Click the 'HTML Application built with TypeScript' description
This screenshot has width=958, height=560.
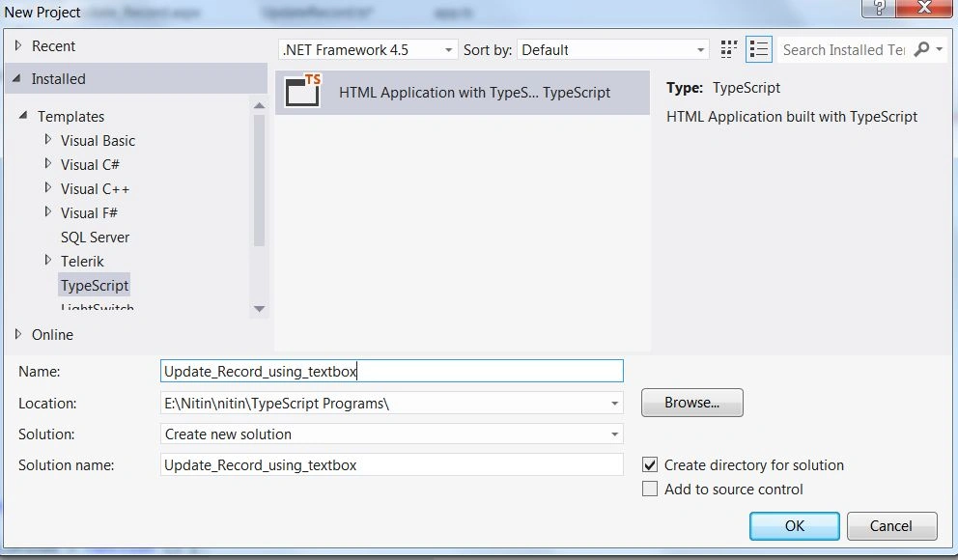(792, 117)
